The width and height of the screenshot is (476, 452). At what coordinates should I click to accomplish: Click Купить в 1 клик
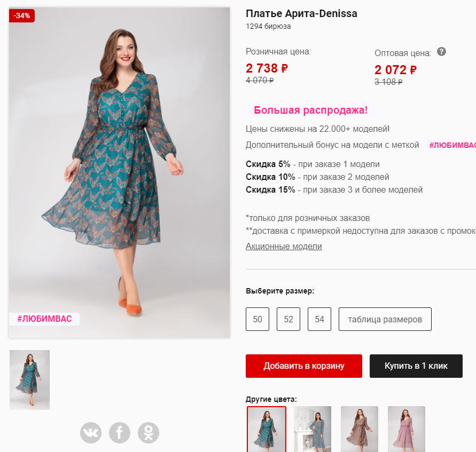[416, 366]
